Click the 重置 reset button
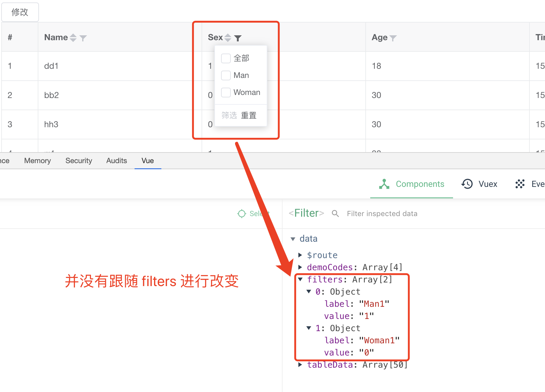The height and width of the screenshot is (392, 545). (248, 115)
